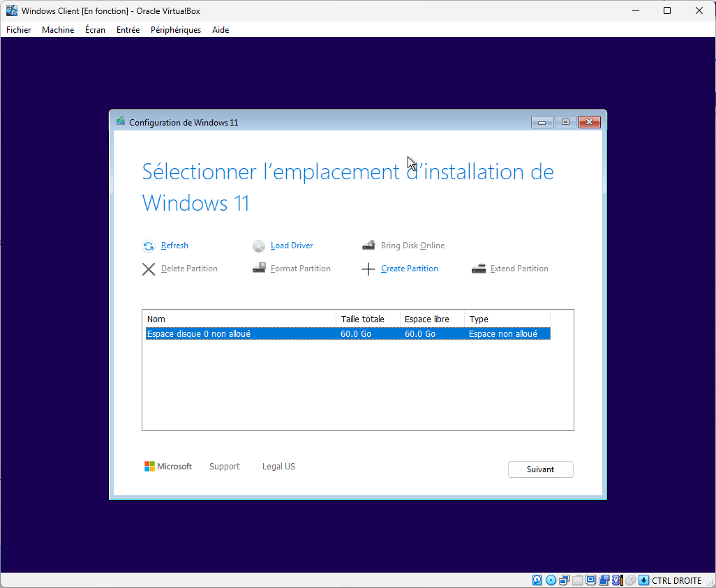Click the Create Partition plus icon
This screenshot has height=588, width=716.
coord(368,269)
